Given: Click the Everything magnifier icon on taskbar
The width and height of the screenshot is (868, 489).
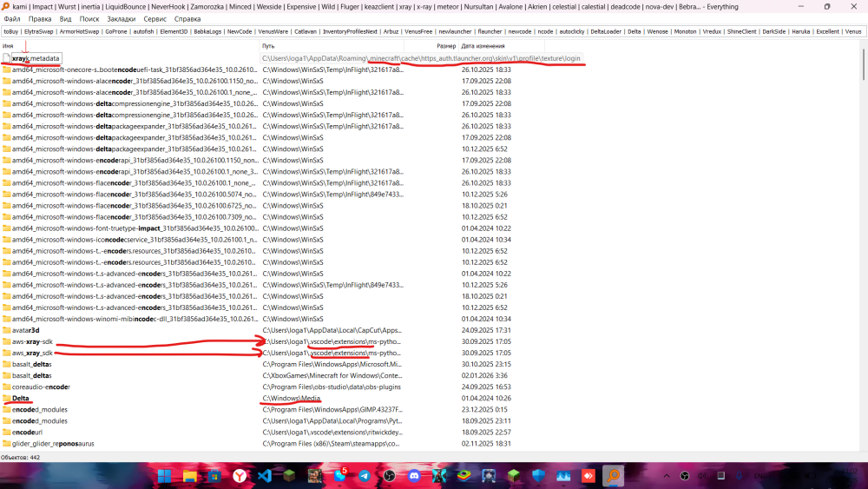Looking at the screenshot, I should [x=614, y=476].
